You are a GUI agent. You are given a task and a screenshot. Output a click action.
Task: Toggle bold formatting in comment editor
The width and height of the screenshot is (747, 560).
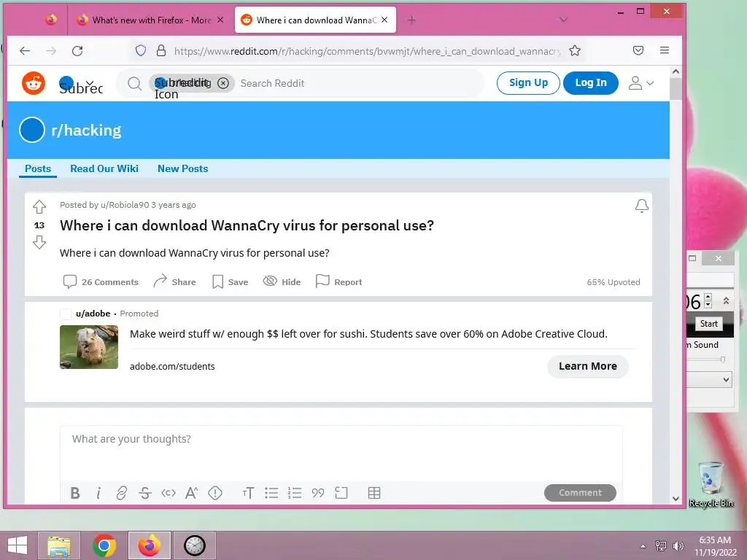pos(75,493)
